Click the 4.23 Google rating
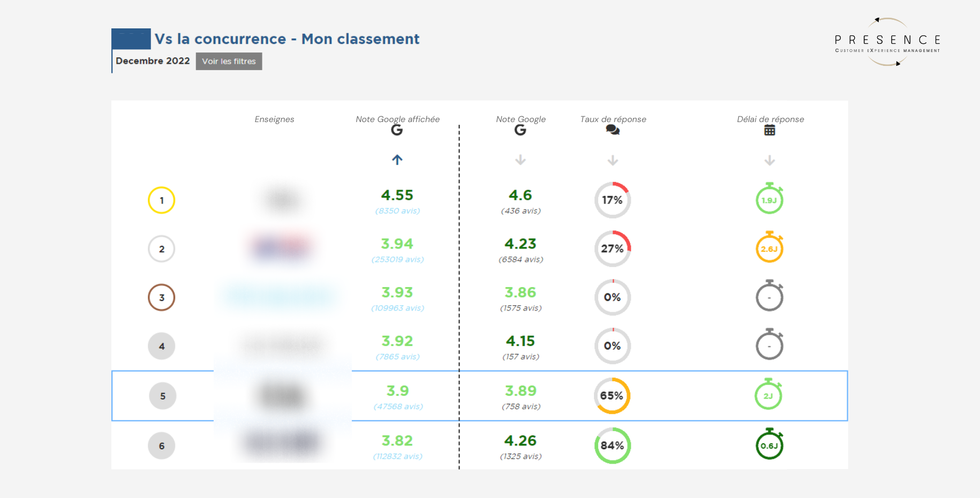Viewport: 980px width, 498px height. point(521,244)
